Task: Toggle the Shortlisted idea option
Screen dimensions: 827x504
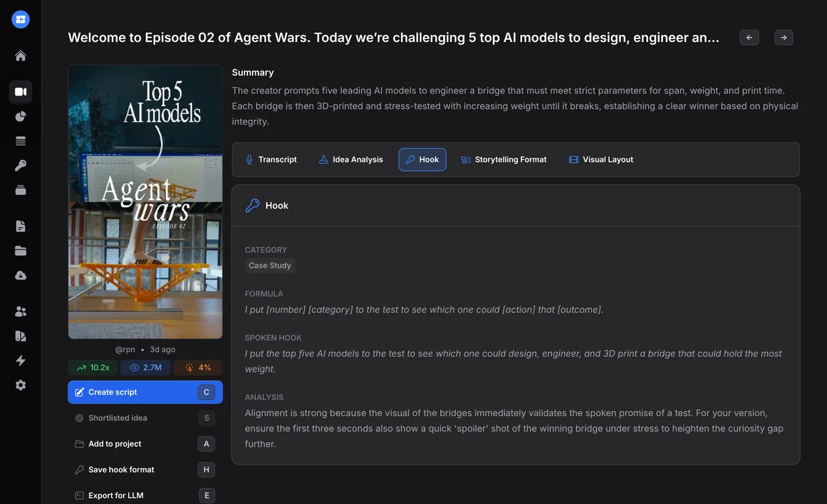Action: (x=145, y=418)
